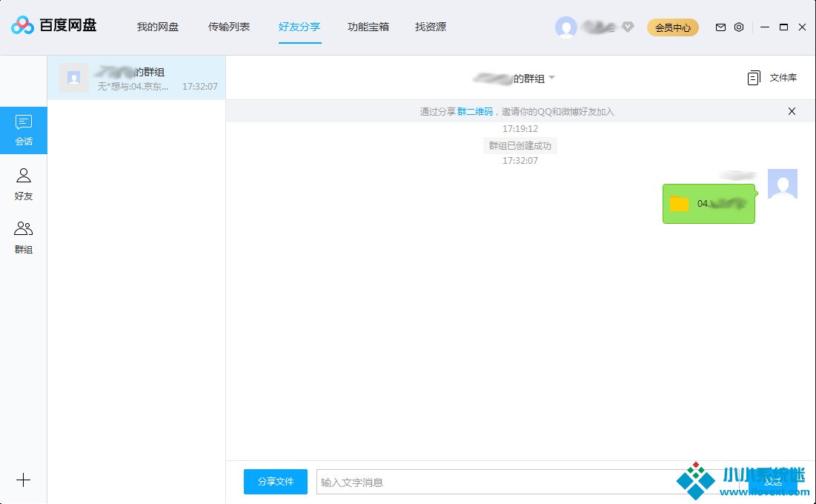Viewport: 816px width, 504px height.
Task: Open the mail messages envelope icon
Action: [720, 27]
